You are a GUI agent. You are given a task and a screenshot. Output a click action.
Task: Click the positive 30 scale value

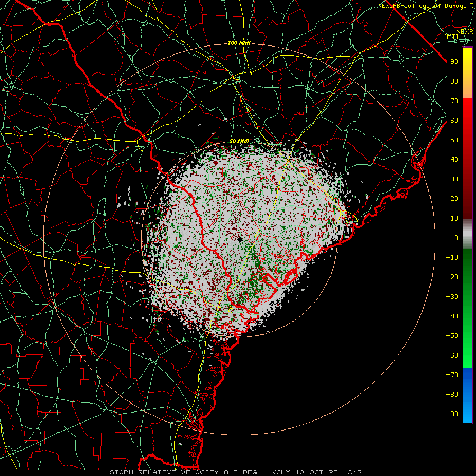click(x=454, y=179)
